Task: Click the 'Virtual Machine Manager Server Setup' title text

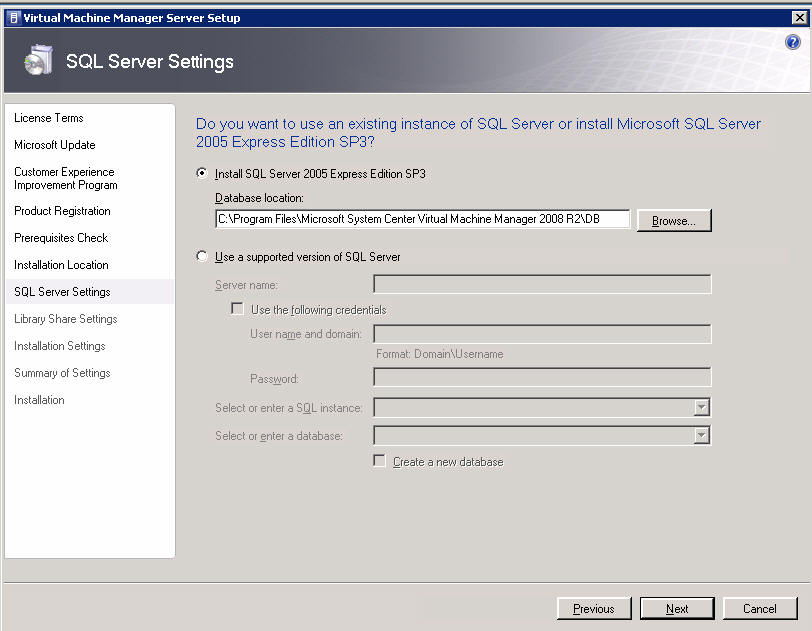Action: click(132, 18)
